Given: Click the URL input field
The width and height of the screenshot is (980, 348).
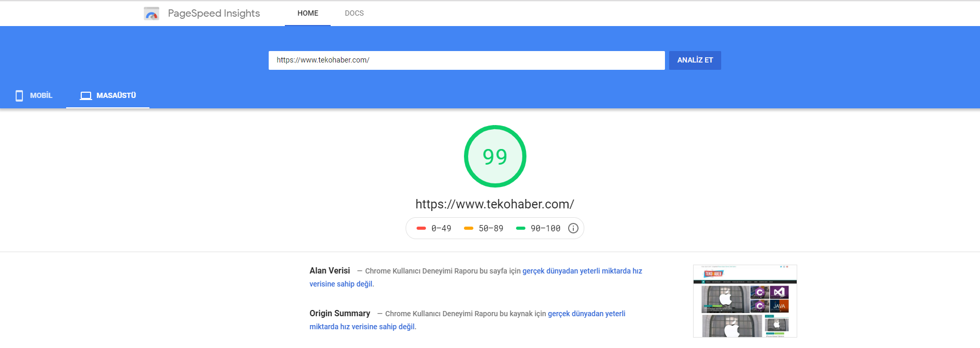Looking at the screenshot, I should coord(467,60).
